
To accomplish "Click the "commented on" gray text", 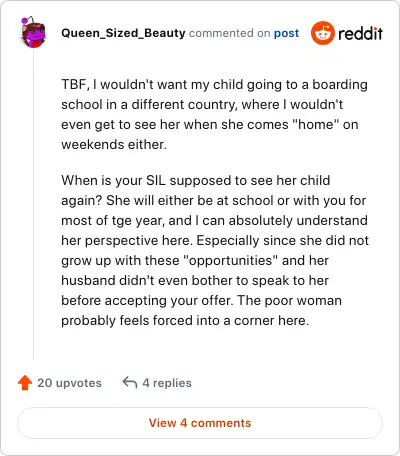I will (x=229, y=33).
